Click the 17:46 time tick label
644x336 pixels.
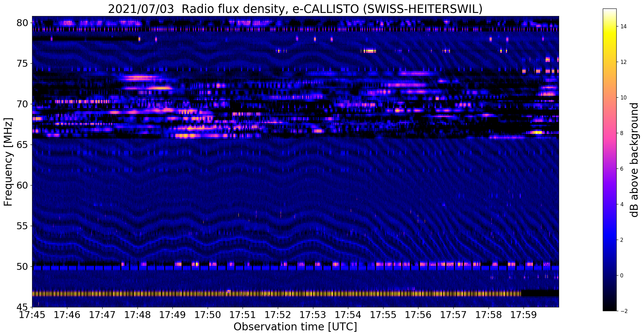[67, 315]
